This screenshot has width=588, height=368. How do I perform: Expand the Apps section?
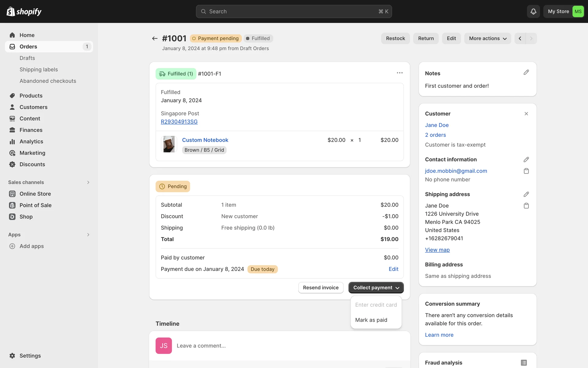coord(88,235)
